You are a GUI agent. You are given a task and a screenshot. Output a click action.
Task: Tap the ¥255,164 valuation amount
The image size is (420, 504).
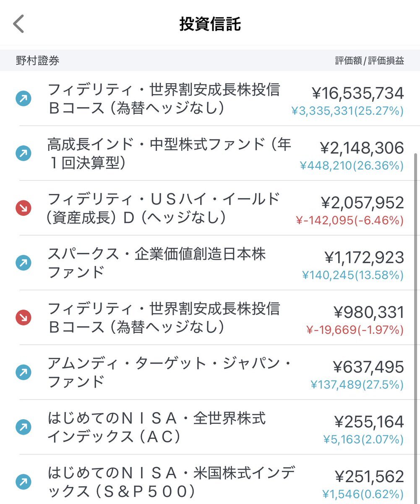[x=369, y=421]
